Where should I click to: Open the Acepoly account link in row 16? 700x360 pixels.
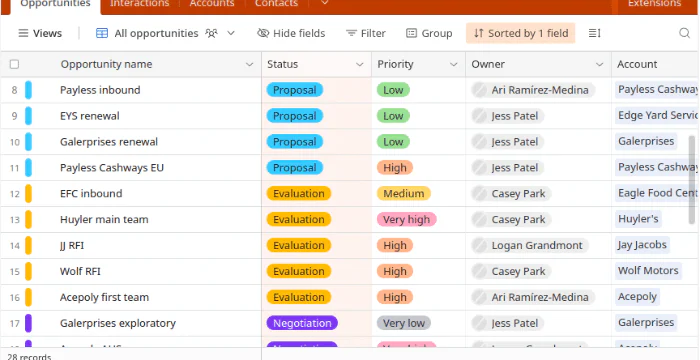(x=637, y=297)
